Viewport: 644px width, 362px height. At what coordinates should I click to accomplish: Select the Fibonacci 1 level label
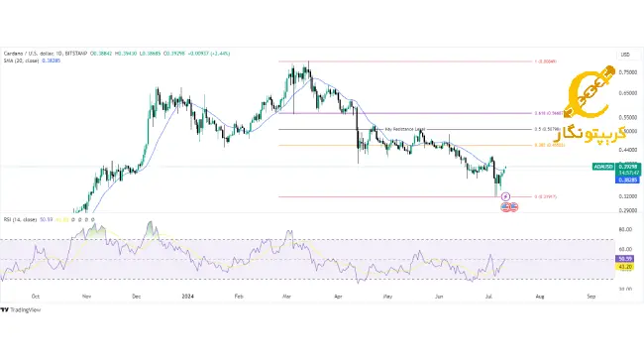point(546,61)
